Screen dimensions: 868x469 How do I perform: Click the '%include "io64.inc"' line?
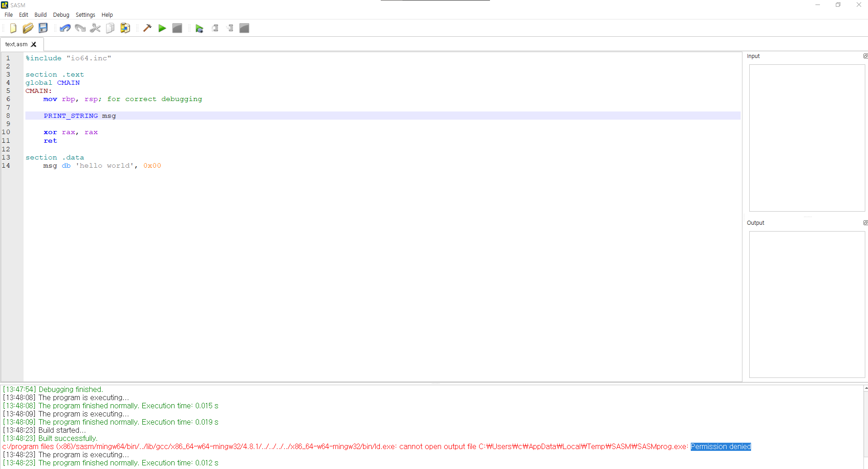point(68,58)
